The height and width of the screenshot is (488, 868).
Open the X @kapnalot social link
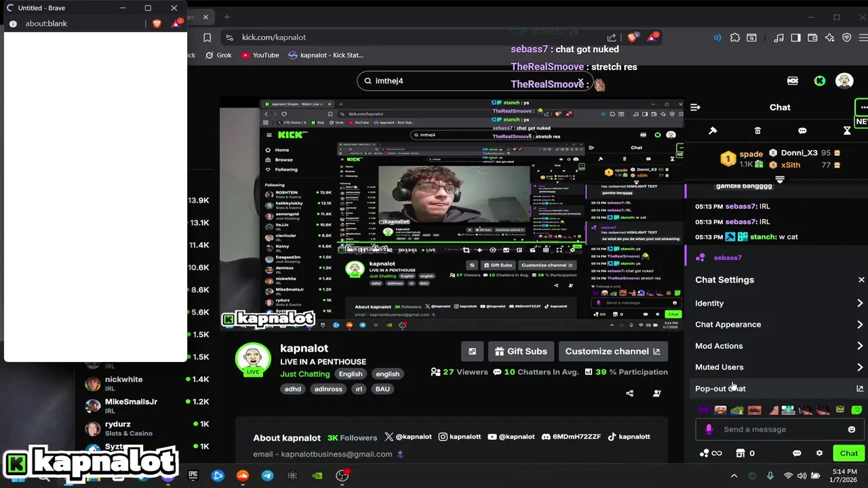[x=408, y=437]
